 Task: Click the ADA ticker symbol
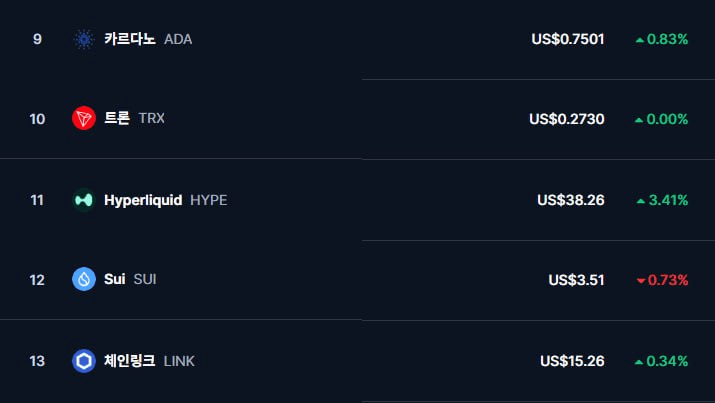point(178,39)
